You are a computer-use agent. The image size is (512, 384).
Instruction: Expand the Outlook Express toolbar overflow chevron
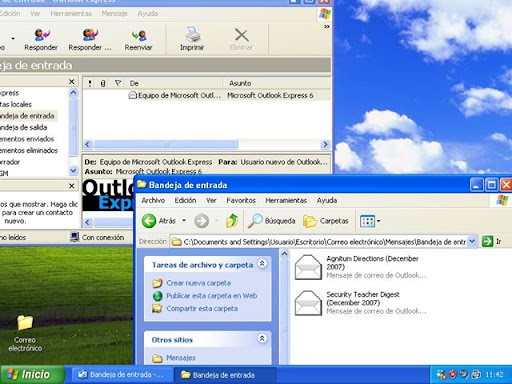[327, 27]
